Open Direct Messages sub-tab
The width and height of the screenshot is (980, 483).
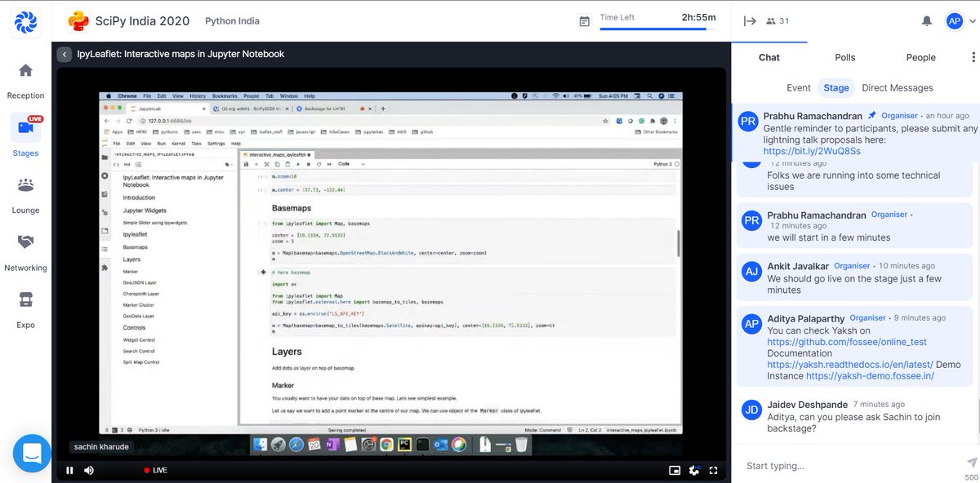click(x=898, y=88)
